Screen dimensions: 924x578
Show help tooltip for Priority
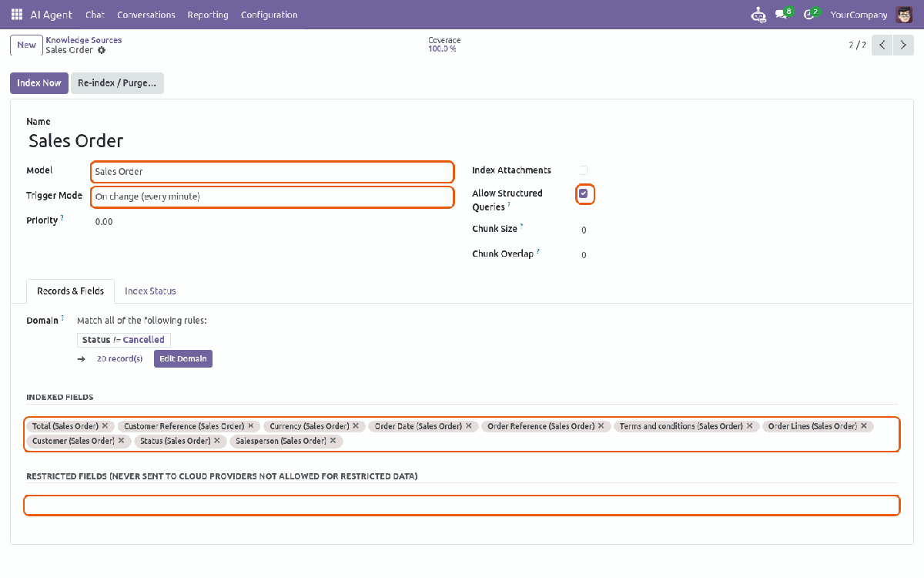click(x=62, y=218)
